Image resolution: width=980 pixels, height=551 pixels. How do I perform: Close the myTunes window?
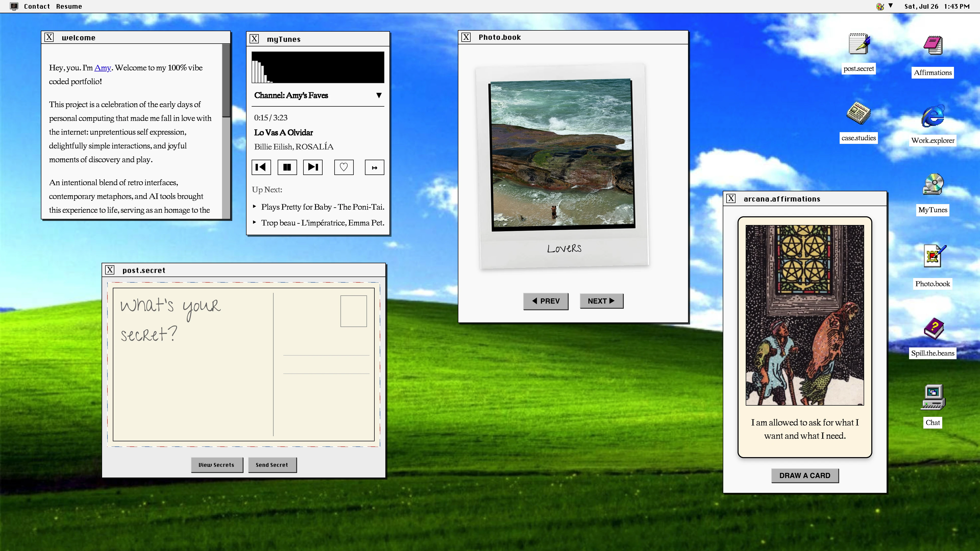pyautogui.click(x=254, y=39)
